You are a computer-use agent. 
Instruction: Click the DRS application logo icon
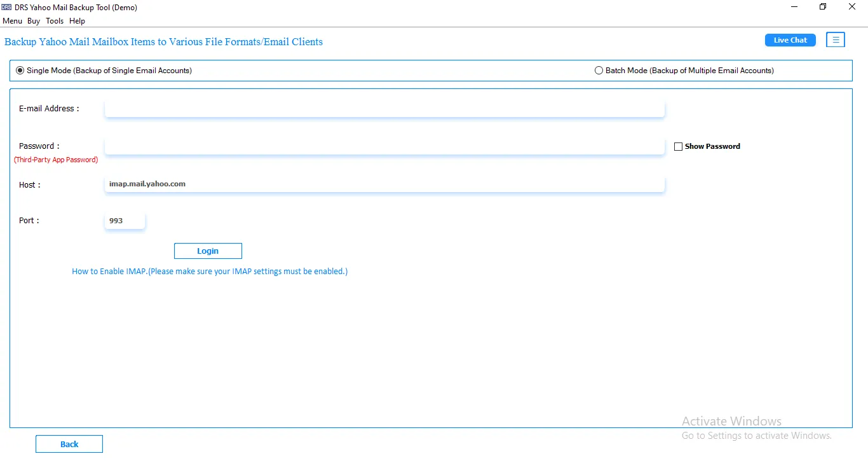coord(6,8)
